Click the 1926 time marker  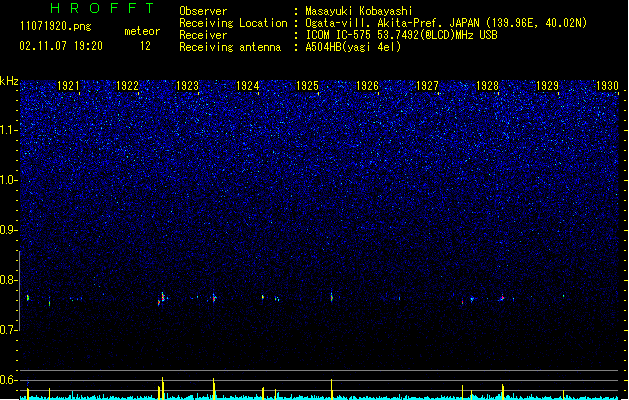pyautogui.click(x=367, y=86)
